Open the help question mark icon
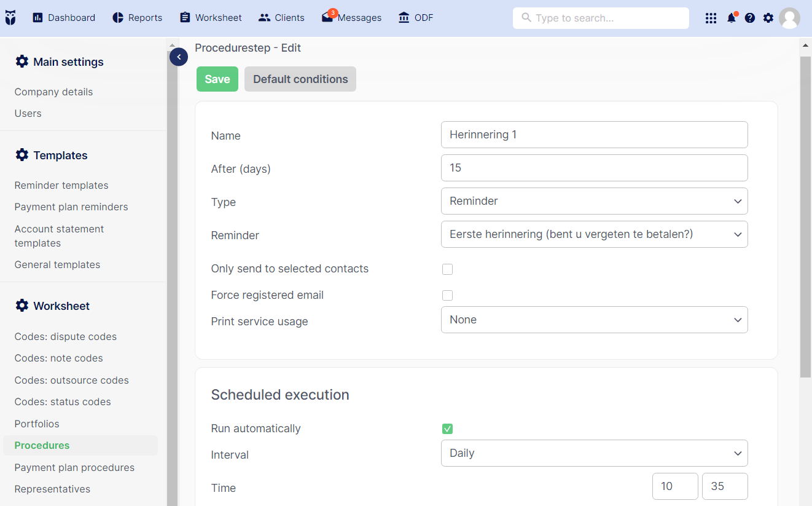The image size is (812, 506). point(750,18)
